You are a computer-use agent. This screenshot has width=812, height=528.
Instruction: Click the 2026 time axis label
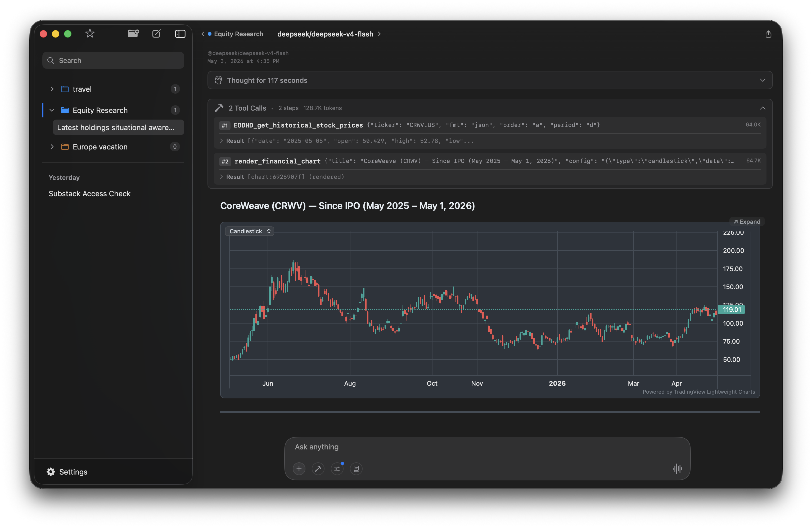click(x=557, y=383)
